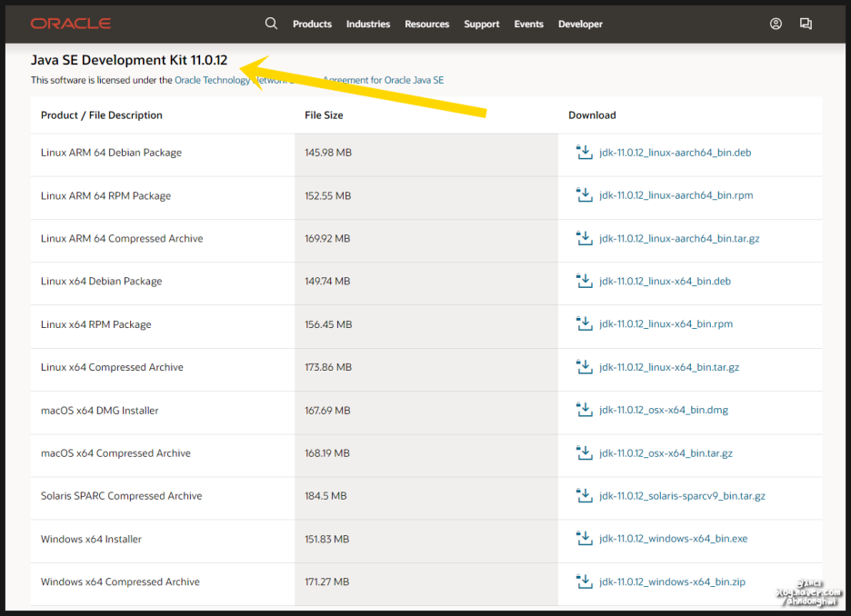Click the Product / File Description column header
The width and height of the screenshot is (851, 616).
click(102, 115)
